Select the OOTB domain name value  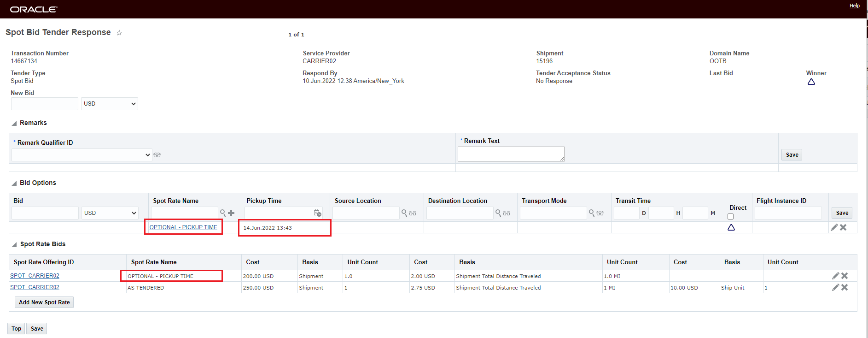pyautogui.click(x=718, y=61)
